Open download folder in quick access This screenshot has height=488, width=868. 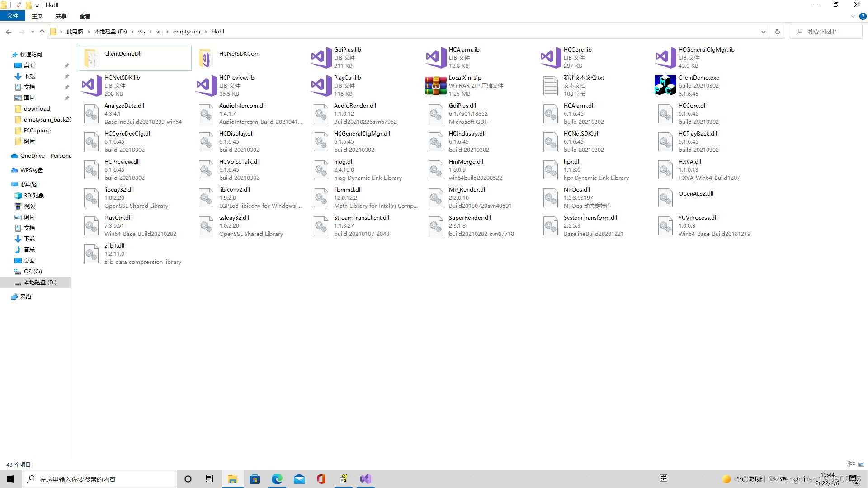coord(37,108)
